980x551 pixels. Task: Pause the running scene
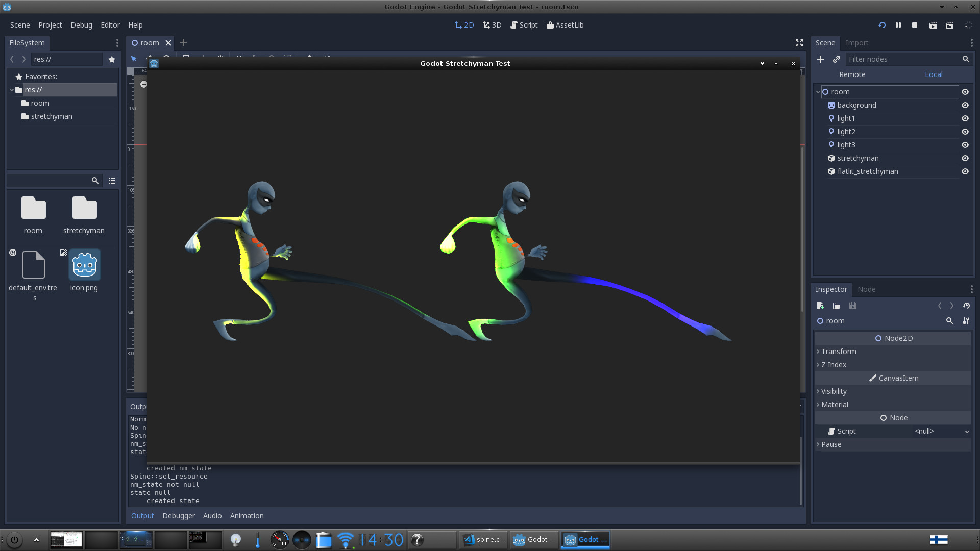[x=898, y=25]
